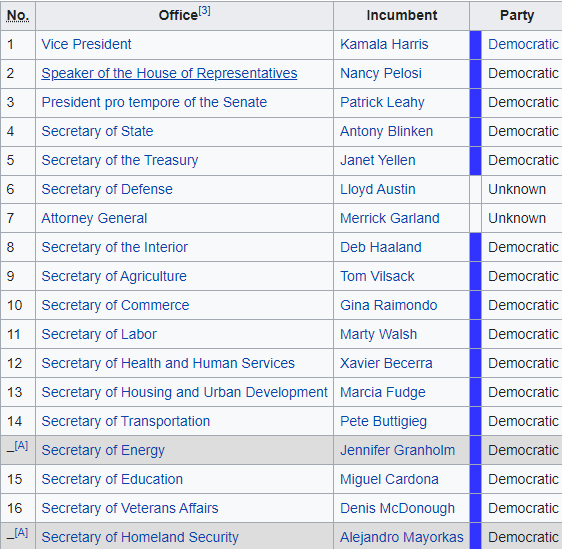Viewport: 562px width, 549px height.
Task: Click the Kamala Harris incumbent link
Action: [384, 44]
